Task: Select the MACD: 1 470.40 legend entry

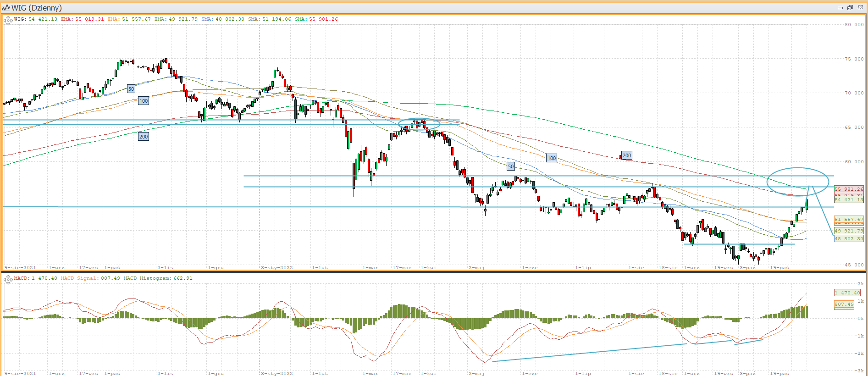Action: click(36, 278)
